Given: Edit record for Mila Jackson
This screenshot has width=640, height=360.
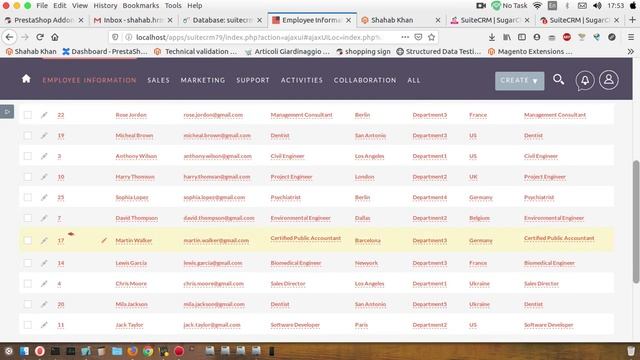Looking at the screenshot, I should (x=44, y=304).
